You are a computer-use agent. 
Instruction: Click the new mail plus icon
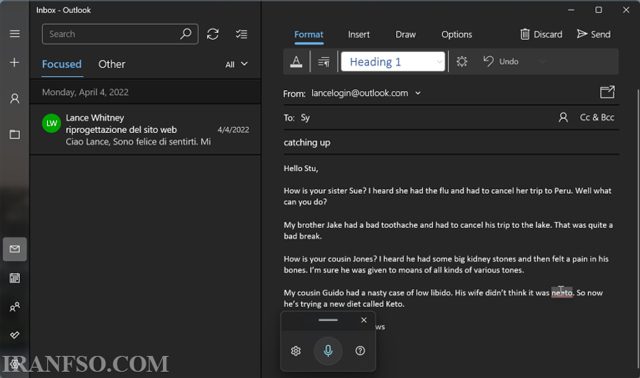pos(14,62)
